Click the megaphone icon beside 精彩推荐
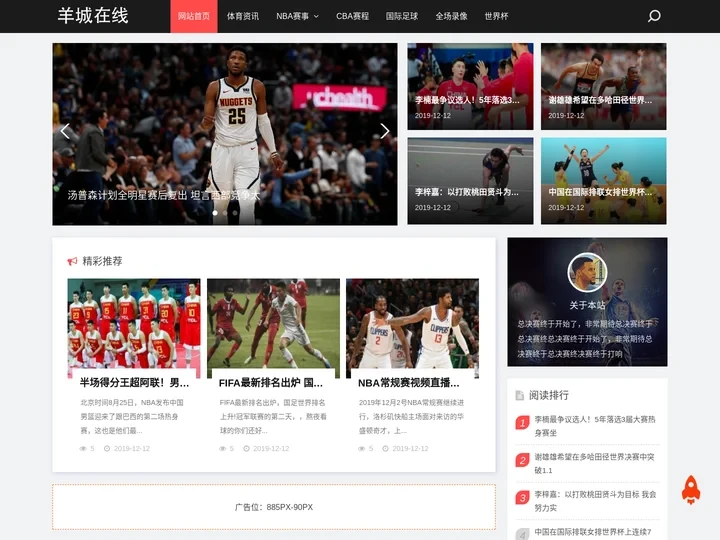The width and height of the screenshot is (720, 540). click(72, 261)
